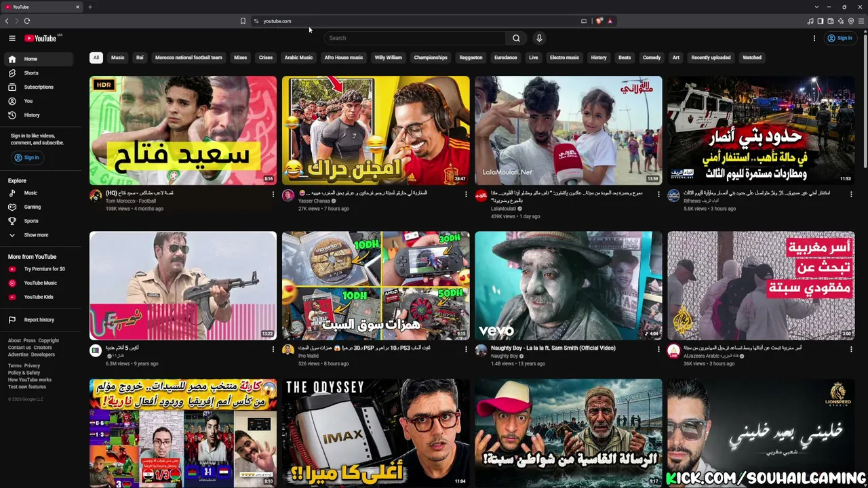
Task: Select the Afro House music chip
Action: 344,58
